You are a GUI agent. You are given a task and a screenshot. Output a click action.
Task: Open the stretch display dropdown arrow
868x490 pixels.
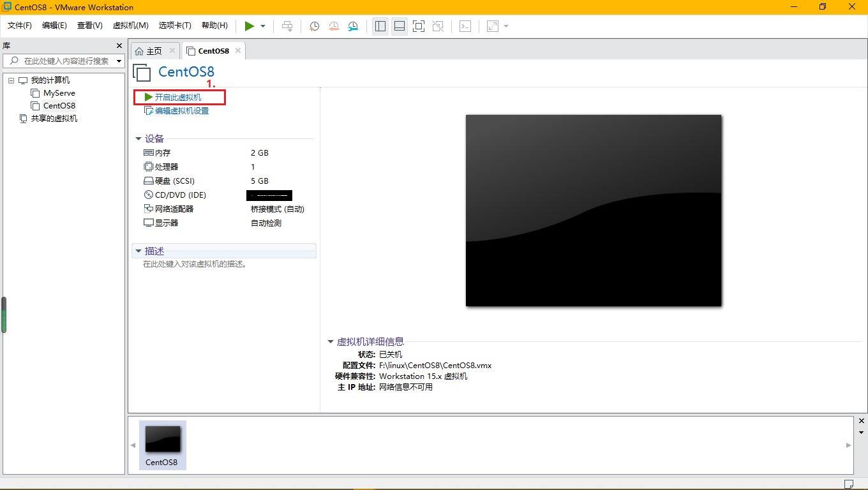coord(506,26)
